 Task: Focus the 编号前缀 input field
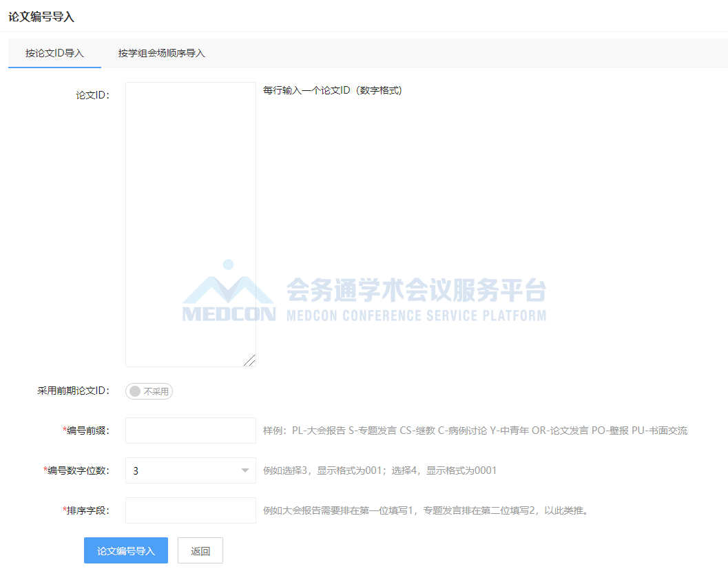190,431
